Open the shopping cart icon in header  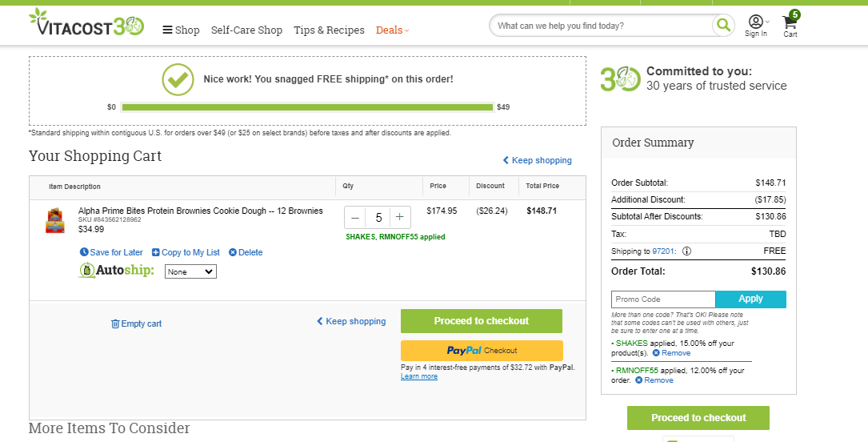[x=790, y=25]
